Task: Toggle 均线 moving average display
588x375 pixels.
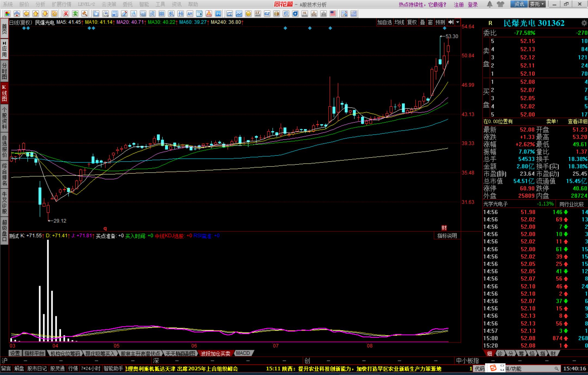Action: [x=399, y=22]
